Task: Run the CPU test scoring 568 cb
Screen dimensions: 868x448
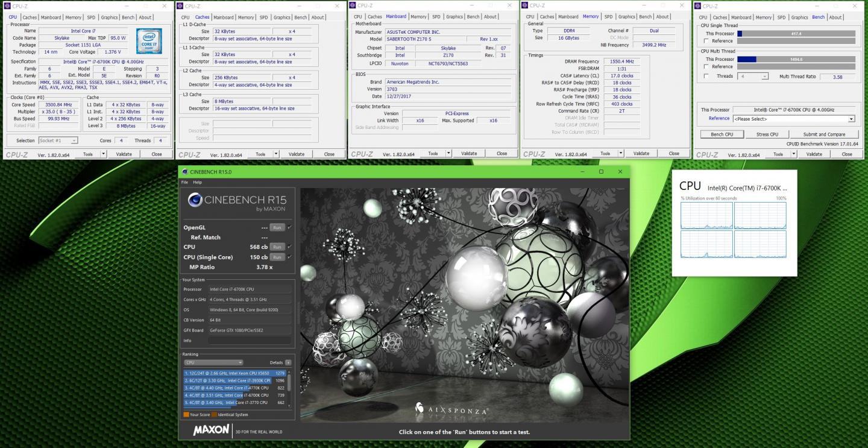Action: tap(277, 247)
